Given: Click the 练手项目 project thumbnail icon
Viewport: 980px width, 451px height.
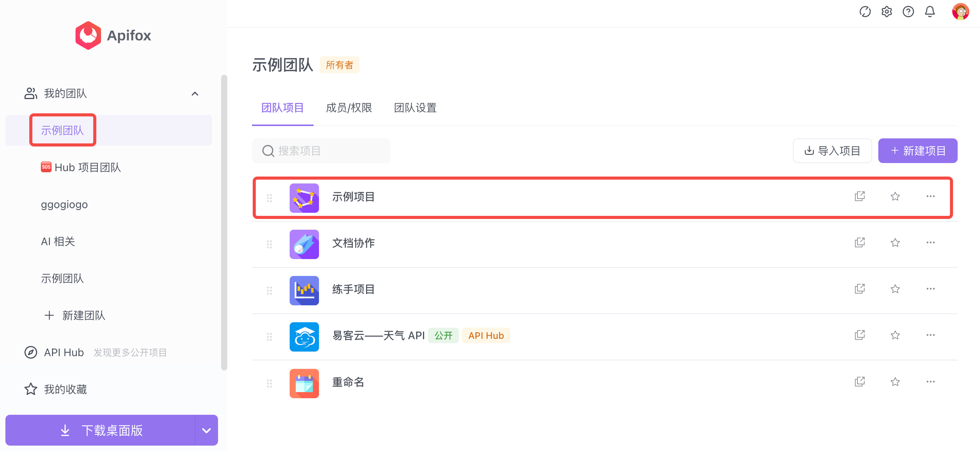Looking at the screenshot, I should pyautogui.click(x=304, y=290).
